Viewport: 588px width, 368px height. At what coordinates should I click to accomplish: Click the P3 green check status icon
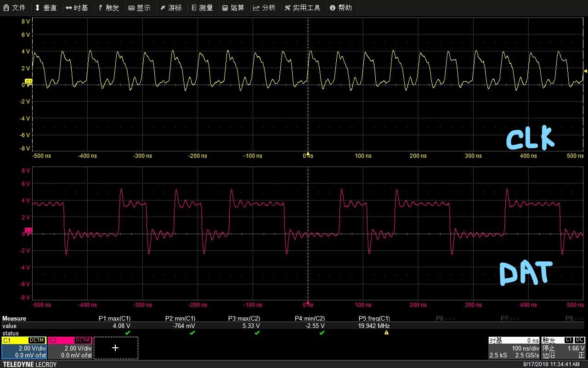[x=257, y=333]
